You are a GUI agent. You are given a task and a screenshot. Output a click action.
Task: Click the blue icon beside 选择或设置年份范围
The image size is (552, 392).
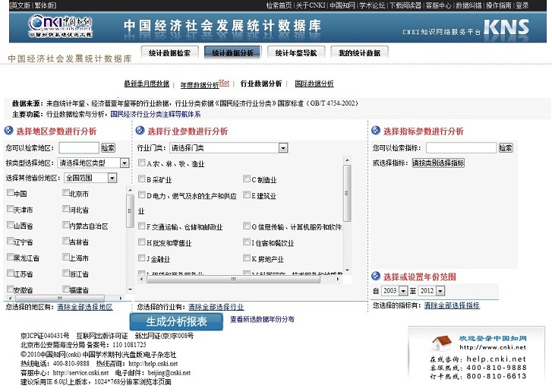coord(376,277)
